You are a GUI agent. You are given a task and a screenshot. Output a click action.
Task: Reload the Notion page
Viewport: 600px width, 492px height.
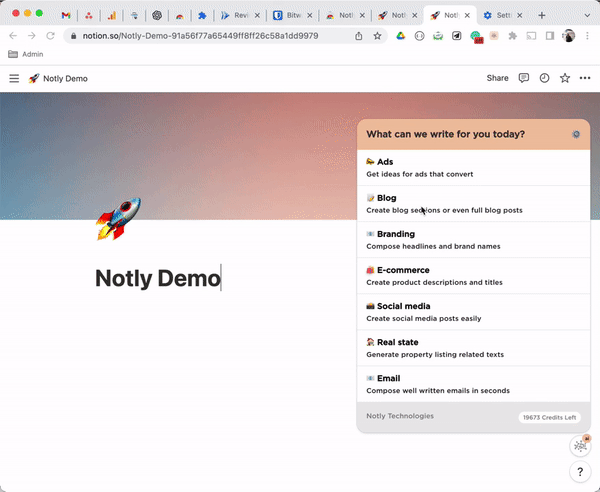click(50, 36)
